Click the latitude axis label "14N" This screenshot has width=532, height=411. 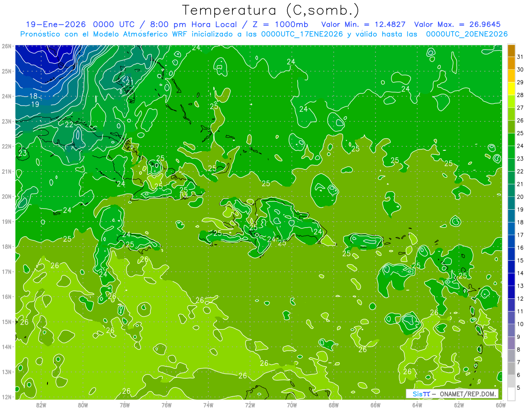[x=6, y=347]
